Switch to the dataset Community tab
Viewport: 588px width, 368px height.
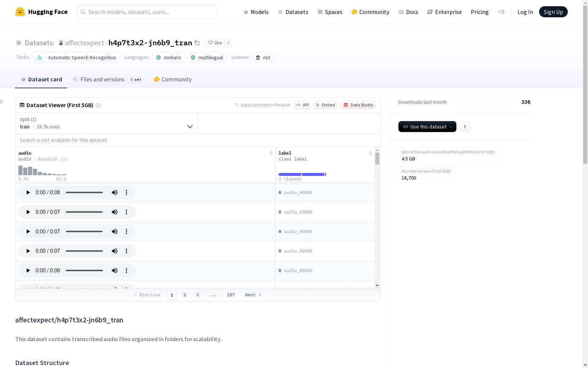pyautogui.click(x=173, y=79)
